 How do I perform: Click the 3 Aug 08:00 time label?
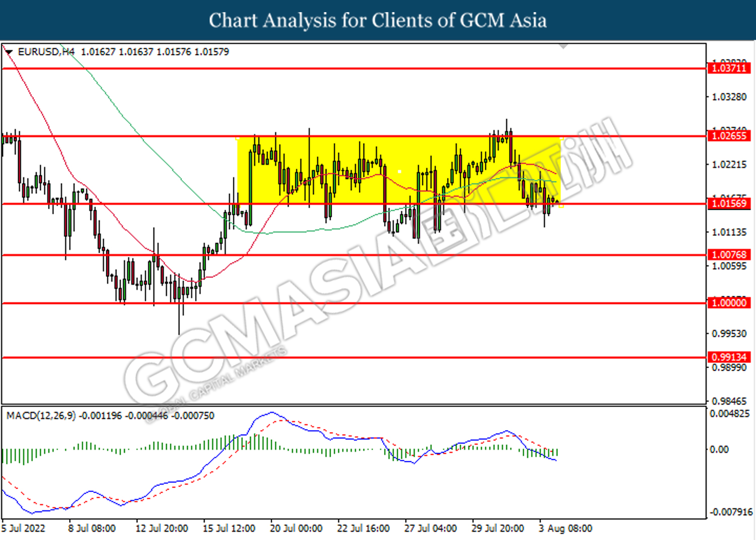point(565,528)
